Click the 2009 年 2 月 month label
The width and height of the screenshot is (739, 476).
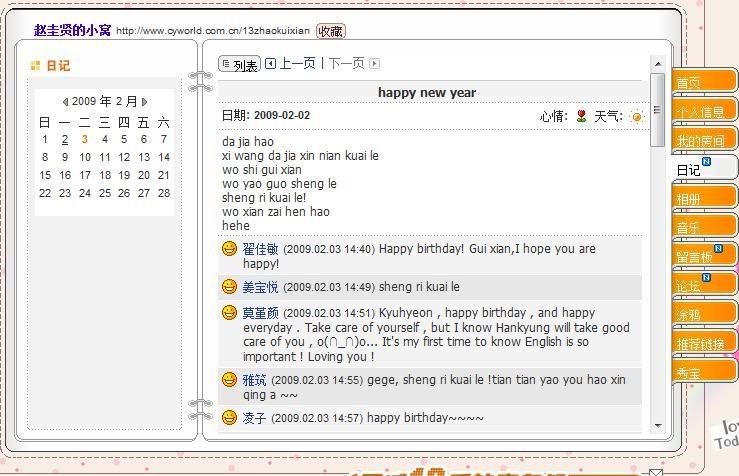click(105, 101)
